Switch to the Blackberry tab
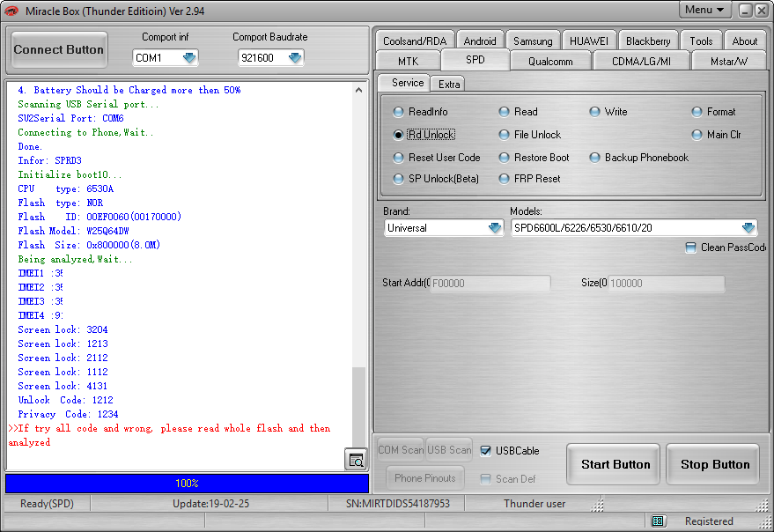This screenshot has height=532, width=774. 648,41
